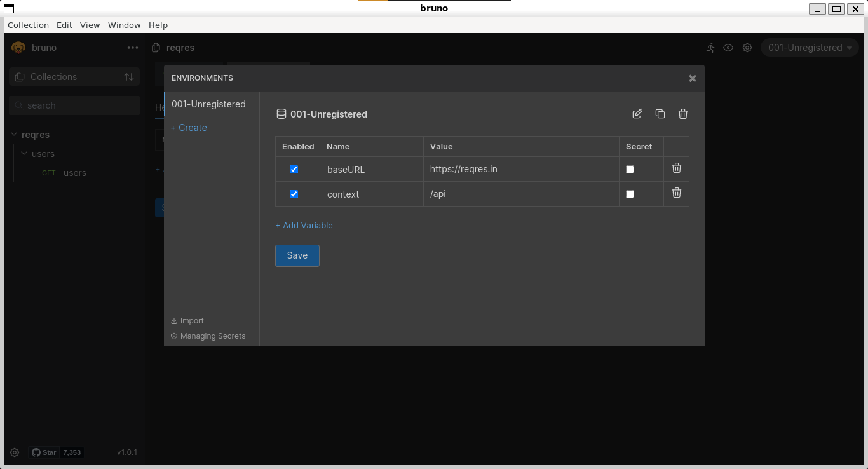Screen dimensions: 868x469
Task: Delete the 001-Unregistered environment with trash icon
Action: click(x=683, y=113)
